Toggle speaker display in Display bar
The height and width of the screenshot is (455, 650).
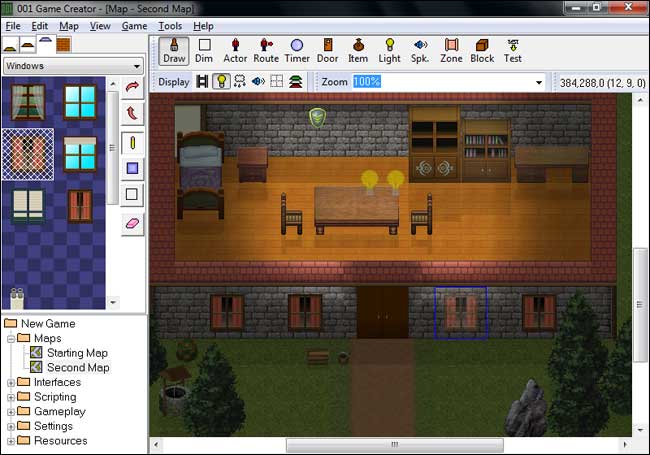click(257, 82)
